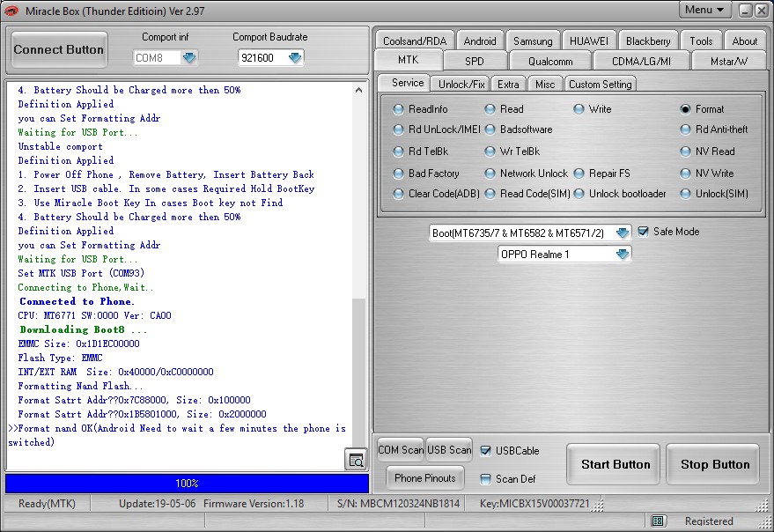Image resolution: width=774 pixels, height=532 pixels.
Task: Select Network Unlock option
Action: point(490,174)
